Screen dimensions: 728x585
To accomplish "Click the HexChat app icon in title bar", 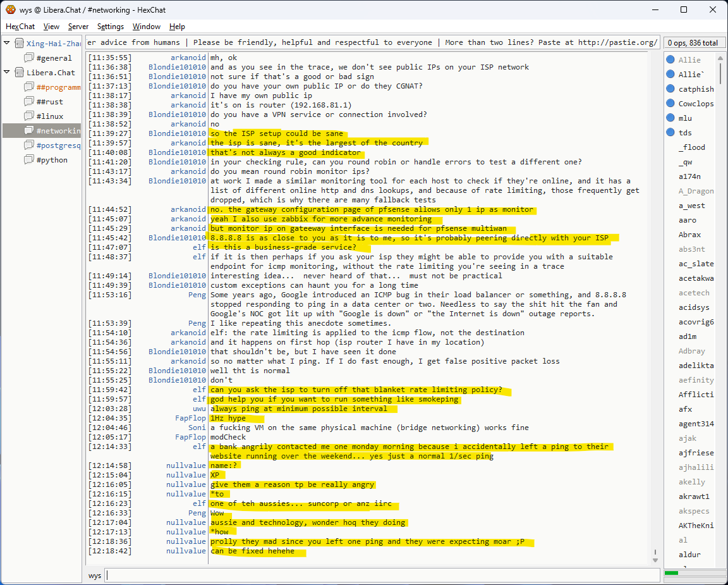I will pyautogui.click(x=10, y=9).
